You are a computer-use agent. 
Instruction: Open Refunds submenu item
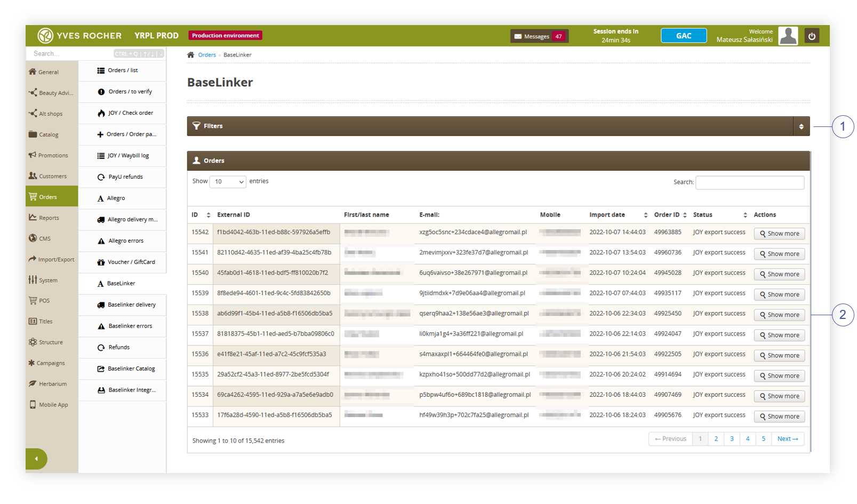(x=122, y=348)
